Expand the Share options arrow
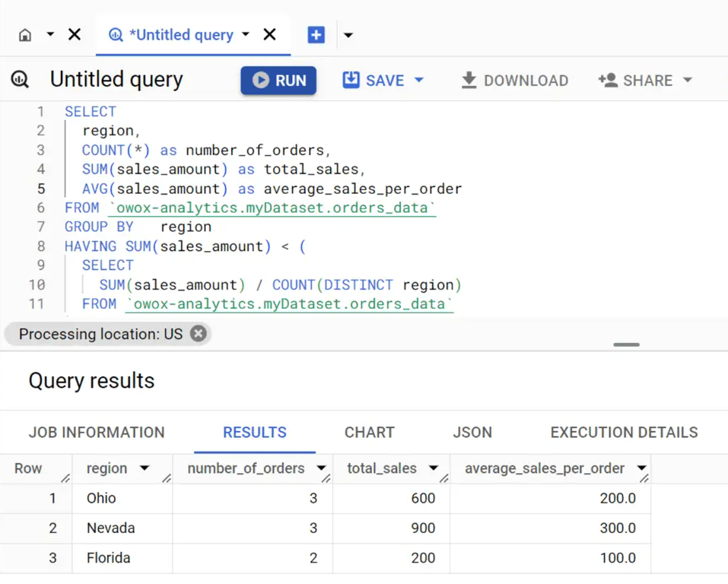Viewport: 728px width, 584px height. pyautogui.click(x=688, y=80)
